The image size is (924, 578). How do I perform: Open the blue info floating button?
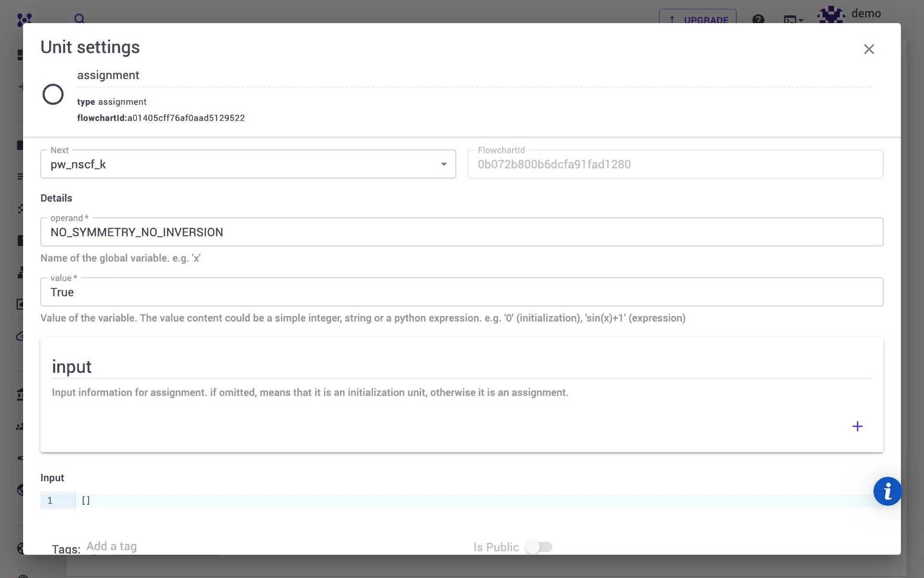(x=887, y=491)
